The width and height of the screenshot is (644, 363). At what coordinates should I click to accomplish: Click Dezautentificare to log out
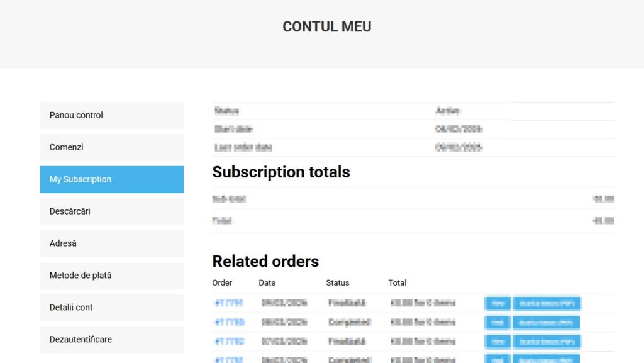coord(111,340)
